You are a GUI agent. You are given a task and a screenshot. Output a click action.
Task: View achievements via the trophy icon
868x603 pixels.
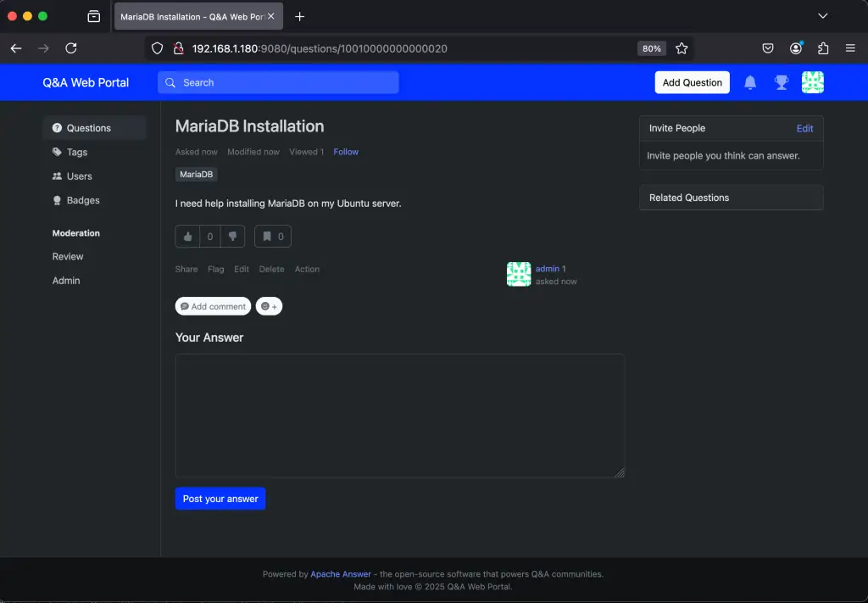click(781, 81)
